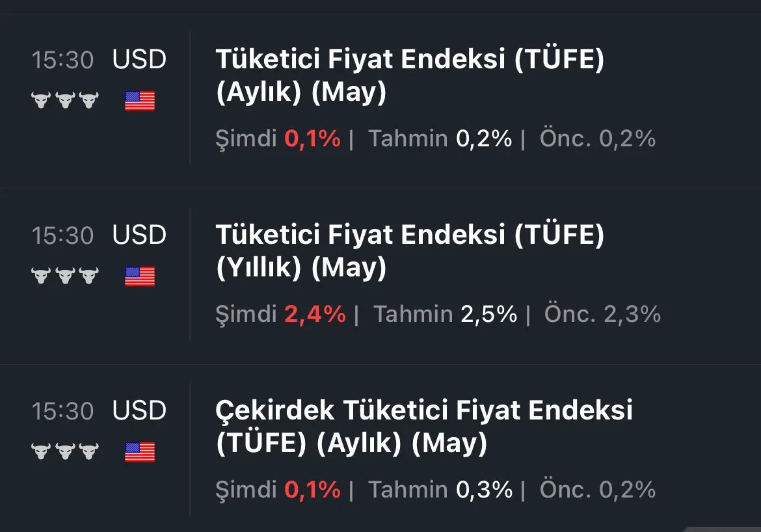Tap the first bull icon on the Çekirdek TÜFE row

41,451
